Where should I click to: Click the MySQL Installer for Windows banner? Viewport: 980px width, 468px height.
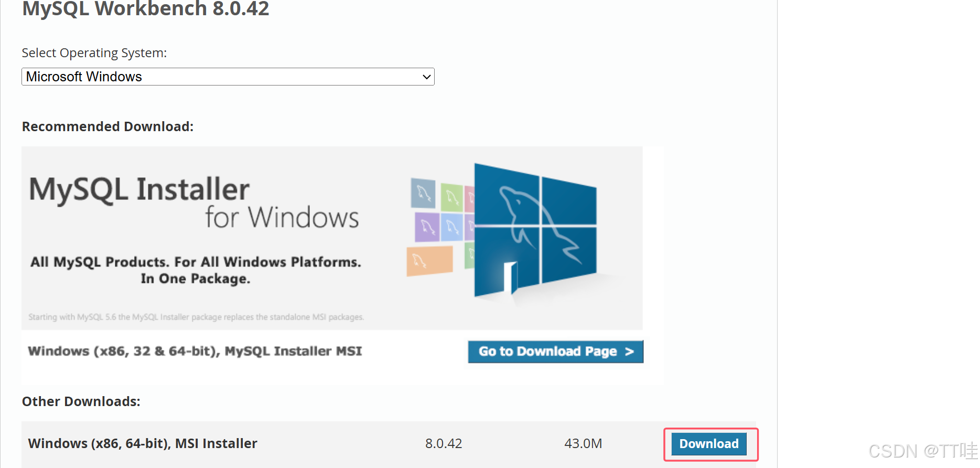pos(332,238)
